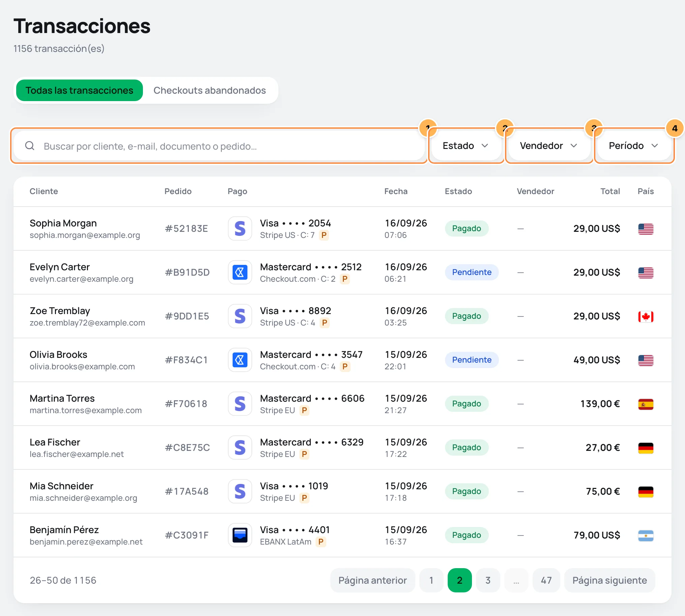685x616 pixels.
Task: Click the 26–50 de 1156 range text
Action: click(x=63, y=580)
